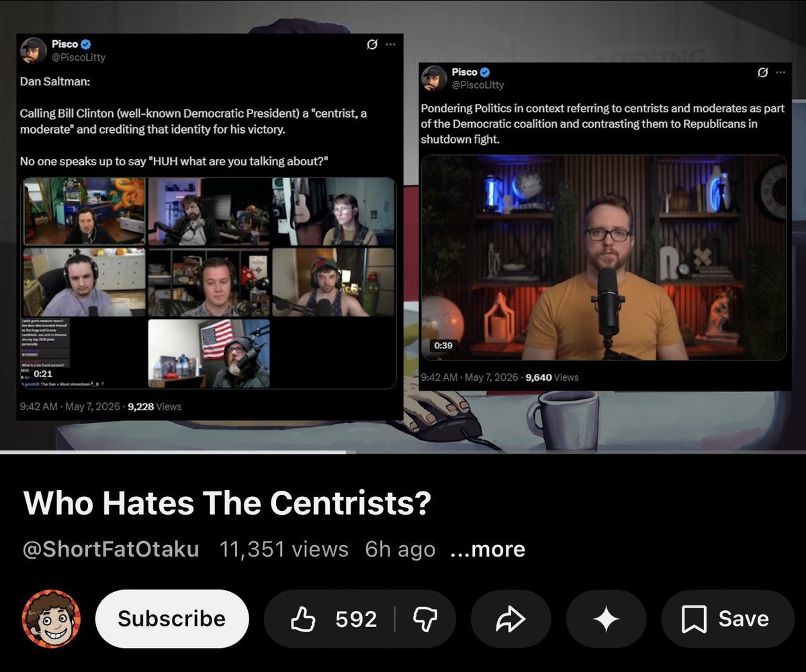The width and height of the screenshot is (806, 672).
Task: Click the 0:21 duration label
Action: (43, 373)
